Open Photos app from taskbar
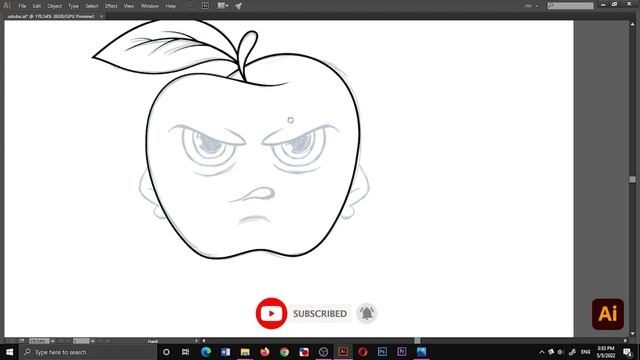The width and height of the screenshot is (640, 360). 421,352
